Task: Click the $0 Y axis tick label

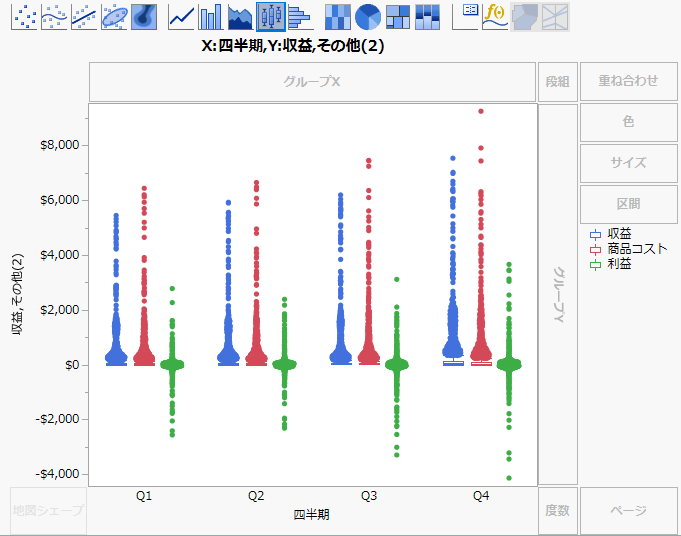Action: (72, 365)
